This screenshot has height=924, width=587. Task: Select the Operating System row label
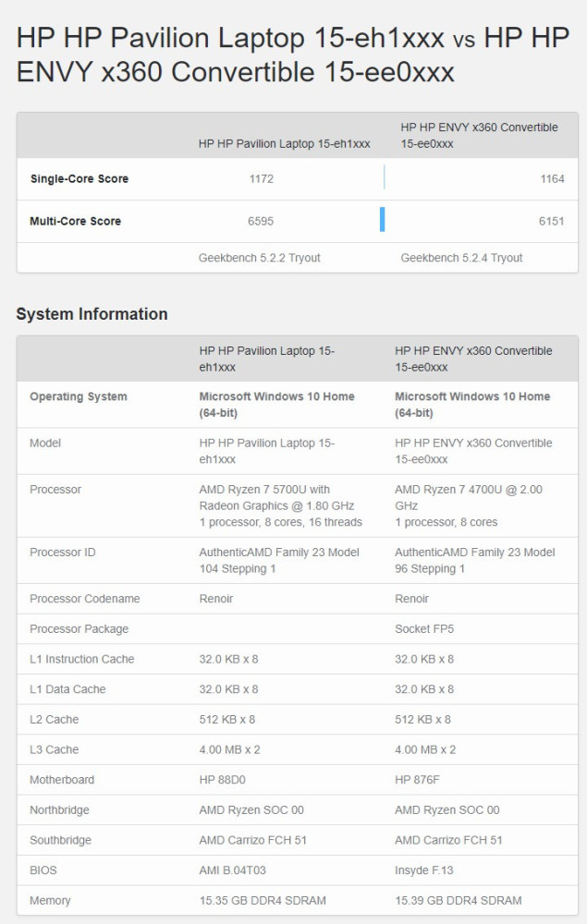[x=79, y=396]
